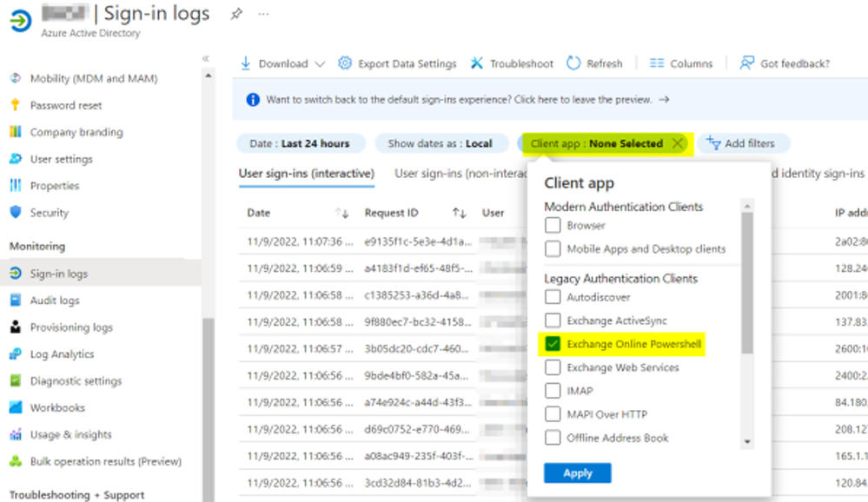This screenshot has height=502, width=868.
Task: Click Apply in Client app panel
Action: pos(578,472)
